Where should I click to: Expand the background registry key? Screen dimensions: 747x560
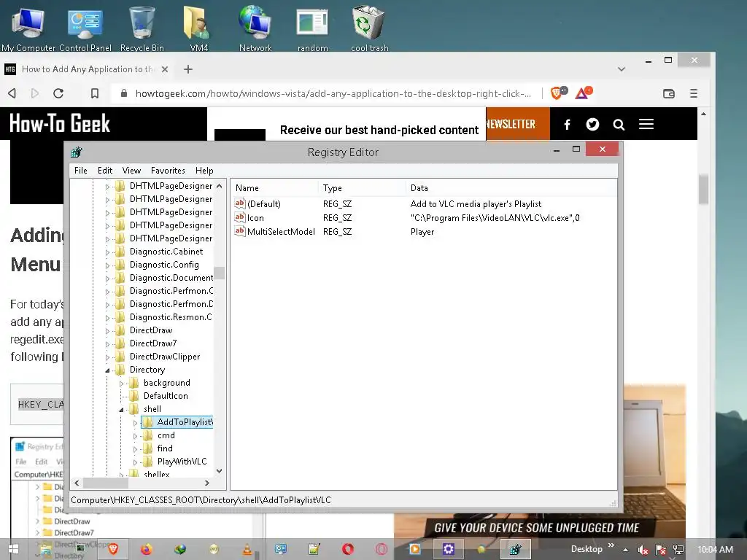122,384
